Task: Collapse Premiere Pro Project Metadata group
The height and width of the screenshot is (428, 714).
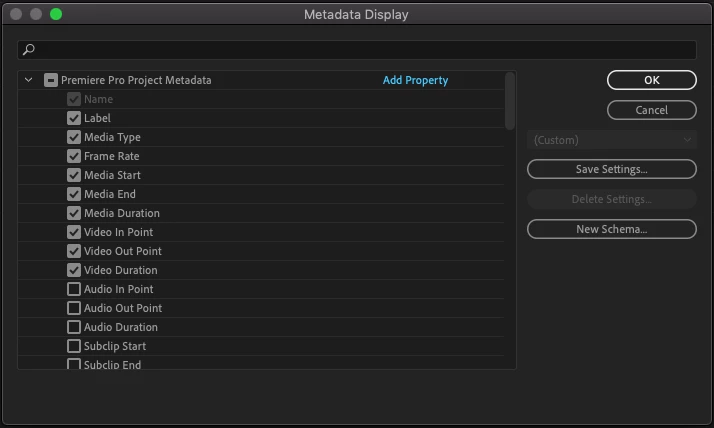Action: [28, 80]
